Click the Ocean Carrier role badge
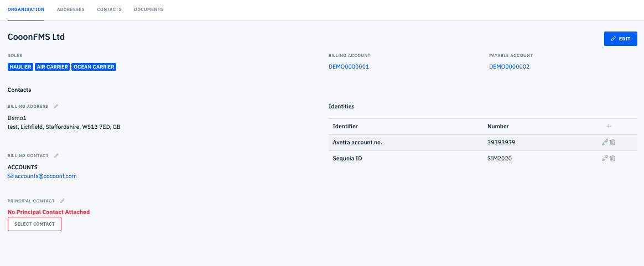This screenshot has height=266, width=644. [94, 67]
